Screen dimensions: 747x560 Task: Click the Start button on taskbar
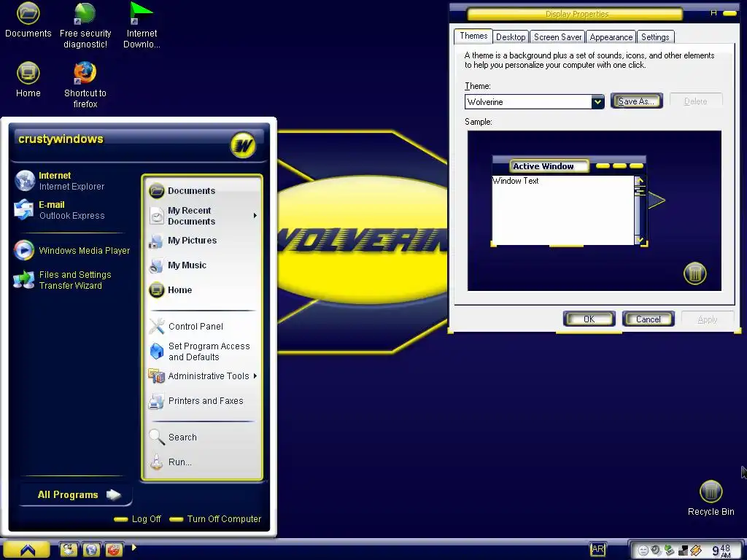click(x=27, y=550)
